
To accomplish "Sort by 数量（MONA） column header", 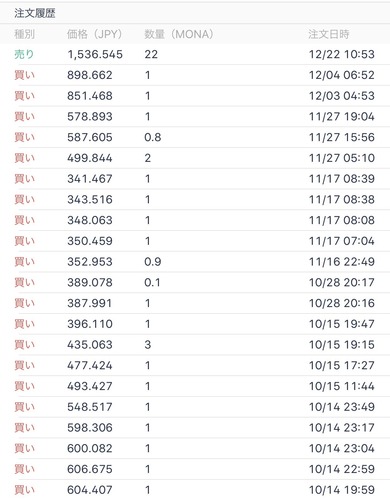I will (179, 34).
